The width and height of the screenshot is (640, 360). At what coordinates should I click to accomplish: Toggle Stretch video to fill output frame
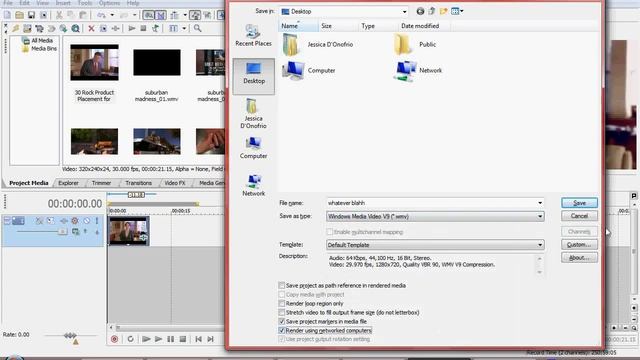coord(282,312)
